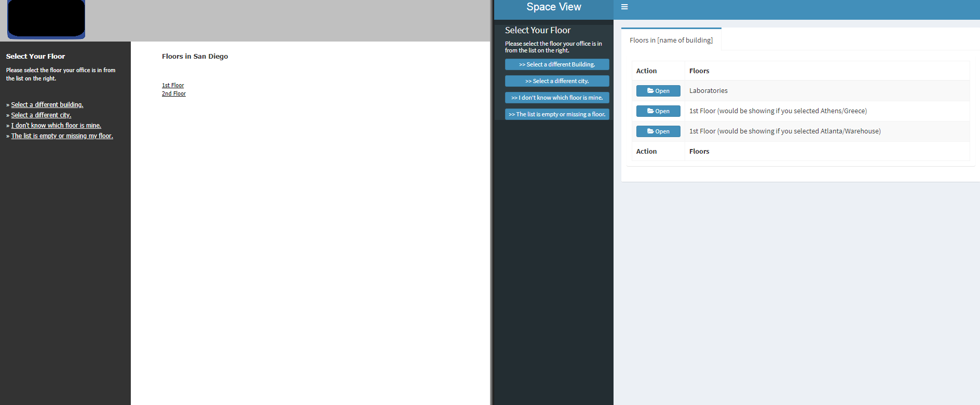This screenshot has width=980, height=405.
Task: Click the top 'Action' column header
Action: (658, 71)
